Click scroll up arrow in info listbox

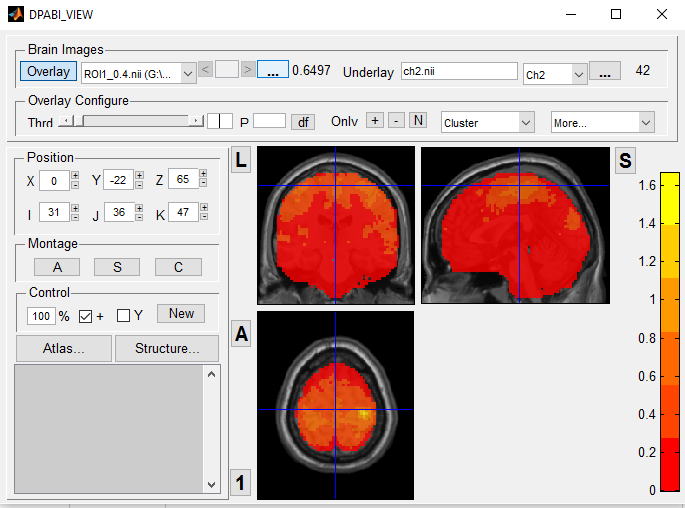pyautogui.click(x=211, y=374)
